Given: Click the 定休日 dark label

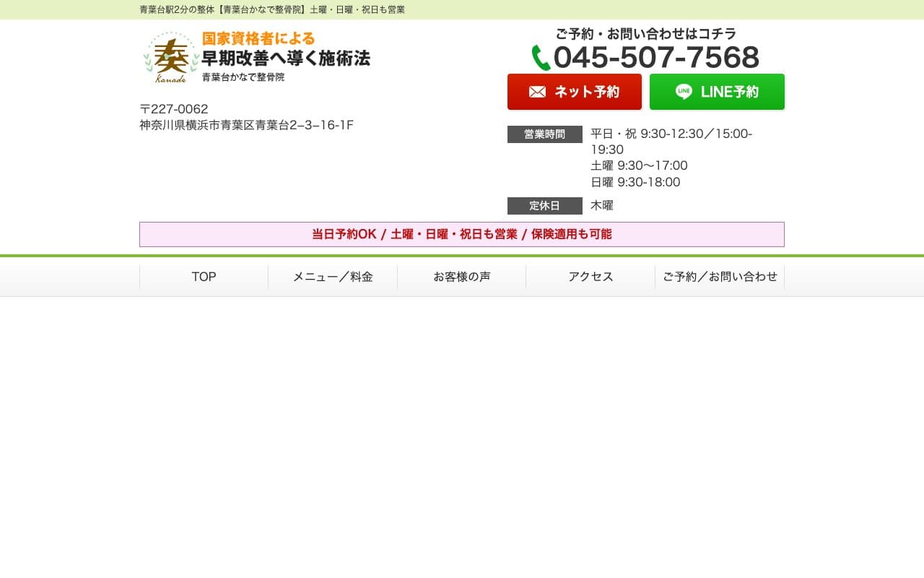Looking at the screenshot, I should [x=544, y=206].
